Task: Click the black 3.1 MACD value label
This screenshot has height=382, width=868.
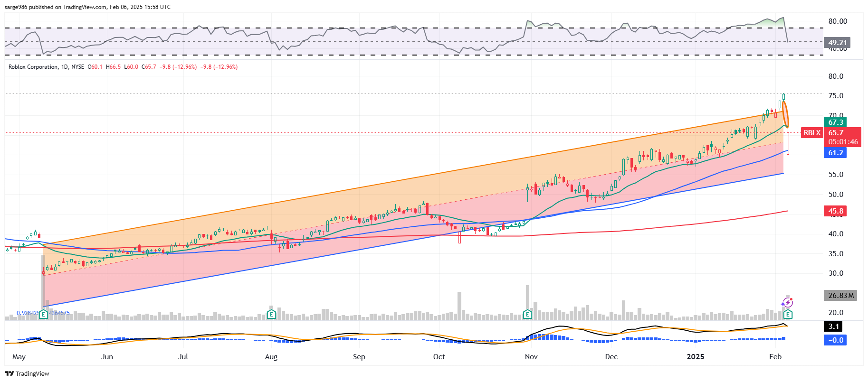Action: (x=834, y=326)
